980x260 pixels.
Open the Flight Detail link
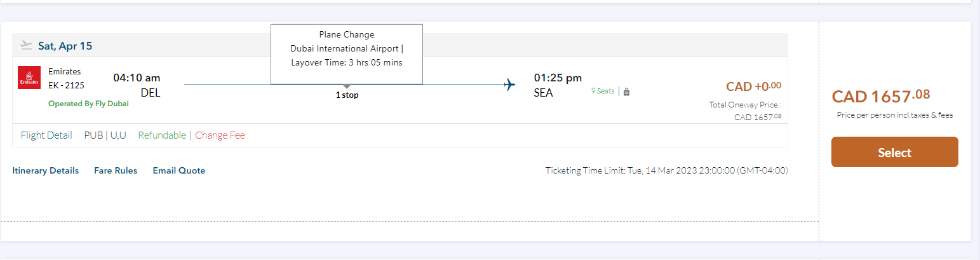tap(46, 135)
